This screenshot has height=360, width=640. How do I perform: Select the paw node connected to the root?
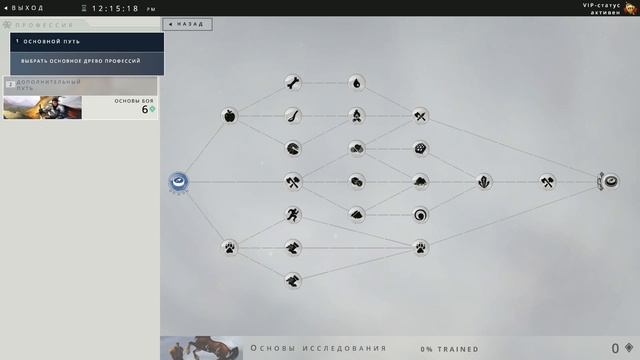[x=229, y=248]
